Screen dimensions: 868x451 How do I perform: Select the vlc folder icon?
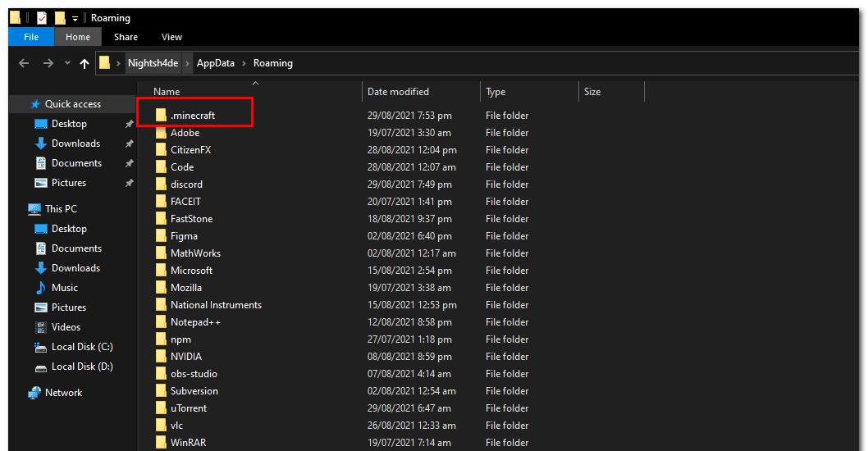161,424
